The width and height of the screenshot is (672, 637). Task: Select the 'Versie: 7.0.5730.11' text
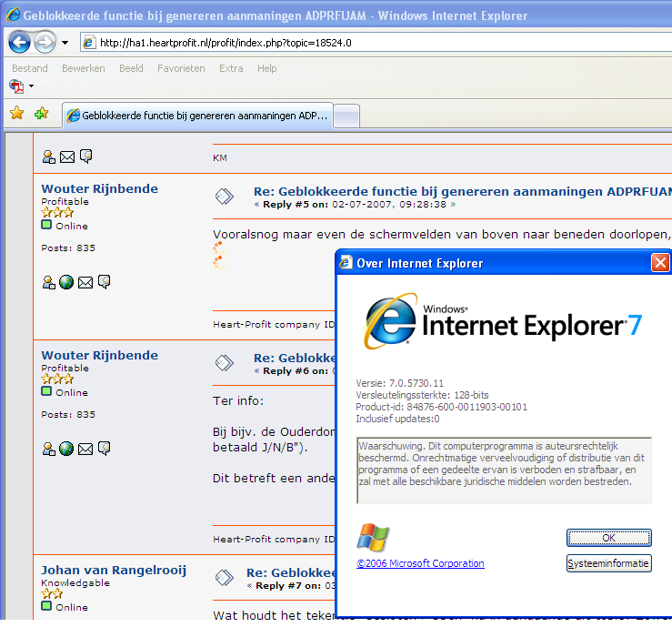pyautogui.click(x=399, y=383)
